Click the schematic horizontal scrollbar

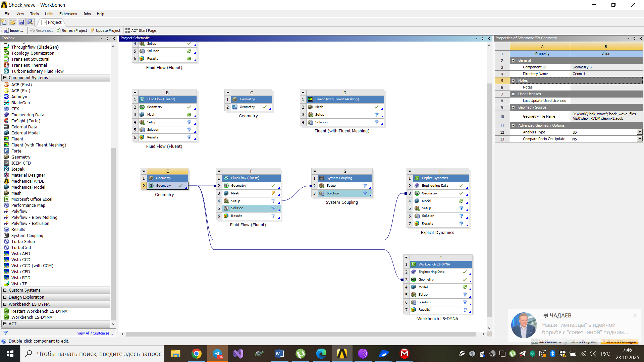click(x=301, y=334)
